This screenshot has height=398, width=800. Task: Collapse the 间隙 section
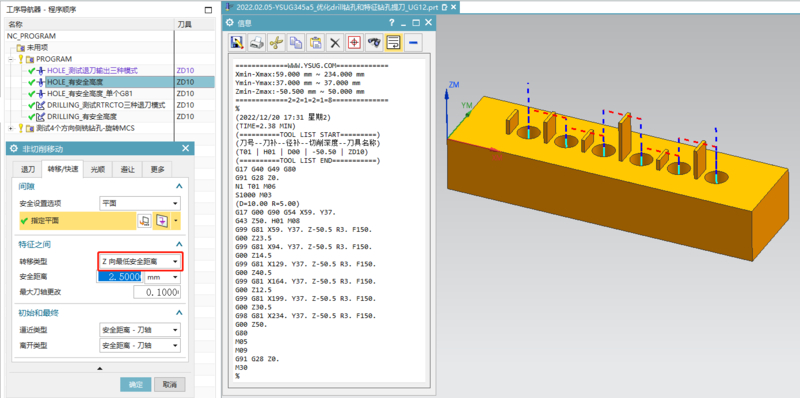pyautogui.click(x=179, y=187)
